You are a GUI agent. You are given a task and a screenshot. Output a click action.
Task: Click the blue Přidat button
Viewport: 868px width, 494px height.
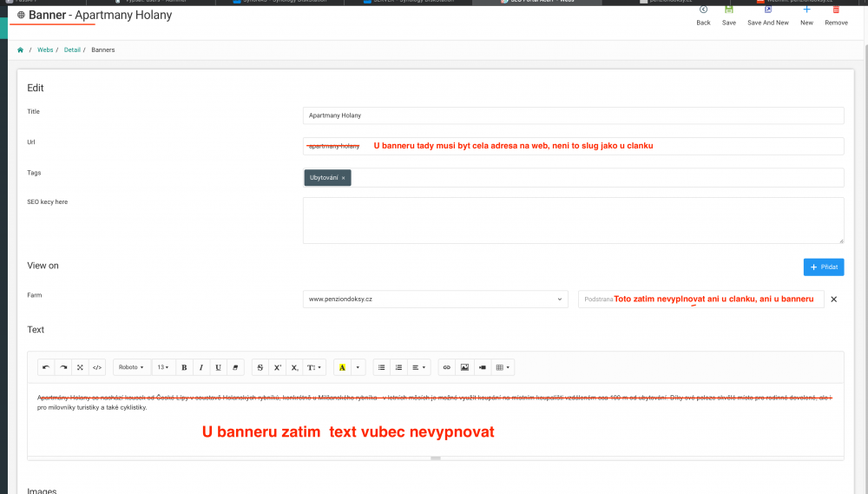pyautogui.click(x=824, y=267)
